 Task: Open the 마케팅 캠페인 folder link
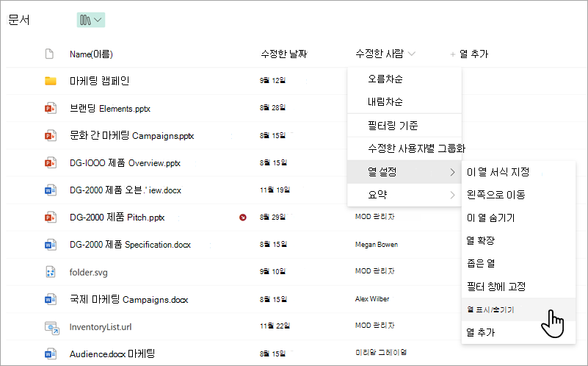pyautogui.click(x=99, y=81)
